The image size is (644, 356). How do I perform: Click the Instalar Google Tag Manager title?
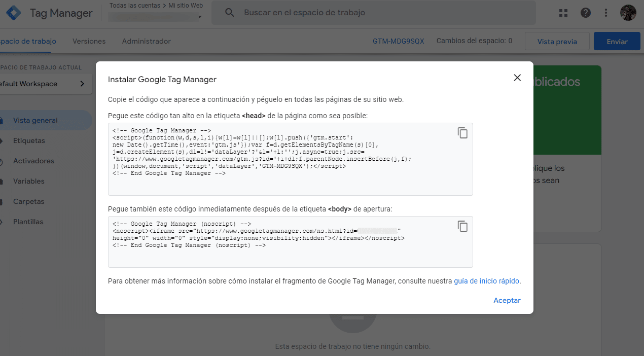click(162, 79)
